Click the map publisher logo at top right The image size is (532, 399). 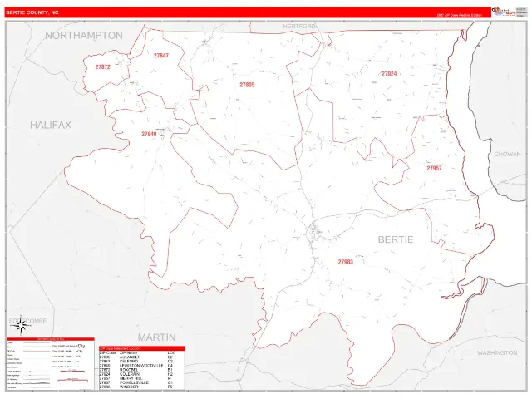click(504, 12)
